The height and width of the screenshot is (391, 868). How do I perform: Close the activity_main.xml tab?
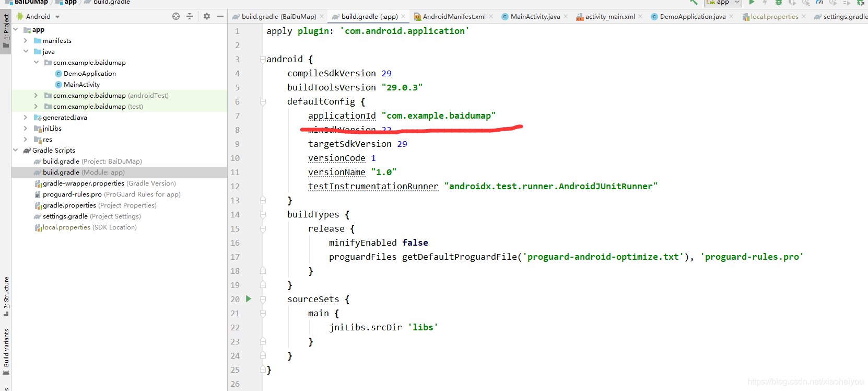[640, 17]
